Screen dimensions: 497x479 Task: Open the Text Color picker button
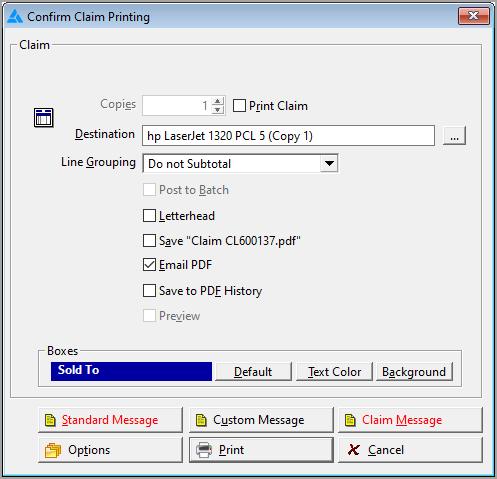pyautogui.click(x=334, y=371)
